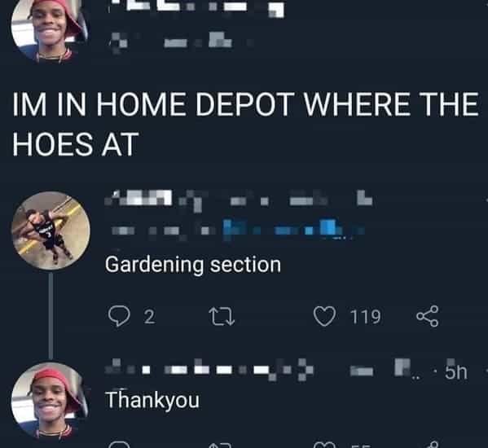
Task: Like the Thankyou reply
Action: coord(324,445)
